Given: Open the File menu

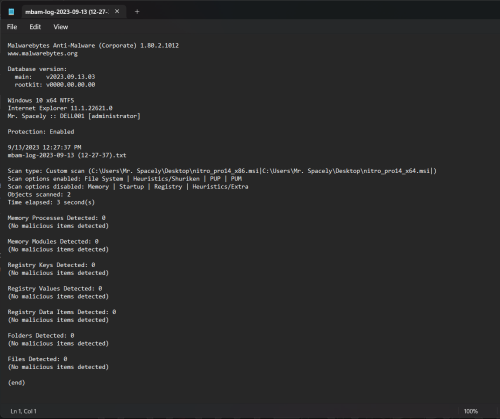Looking at the screenshot, I should [12, 27].
